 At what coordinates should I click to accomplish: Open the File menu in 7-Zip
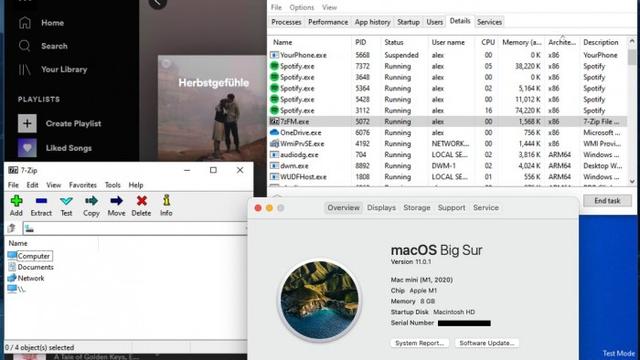[13, 185]
